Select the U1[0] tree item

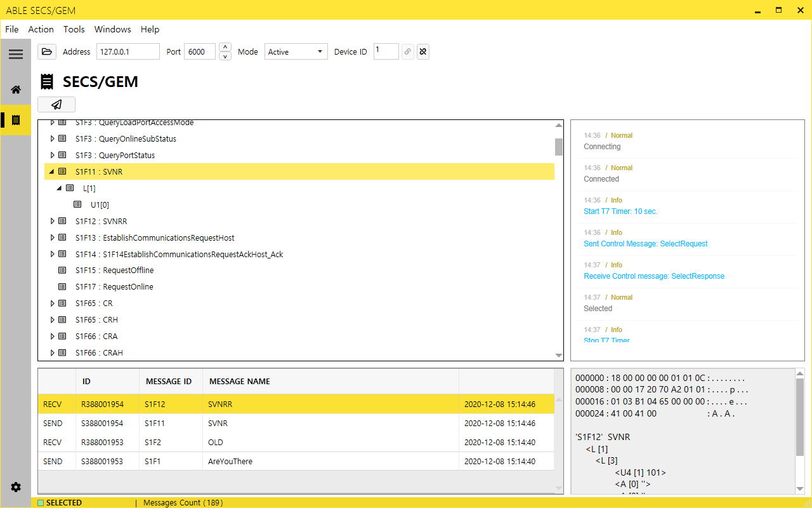[x=100, y=204]
